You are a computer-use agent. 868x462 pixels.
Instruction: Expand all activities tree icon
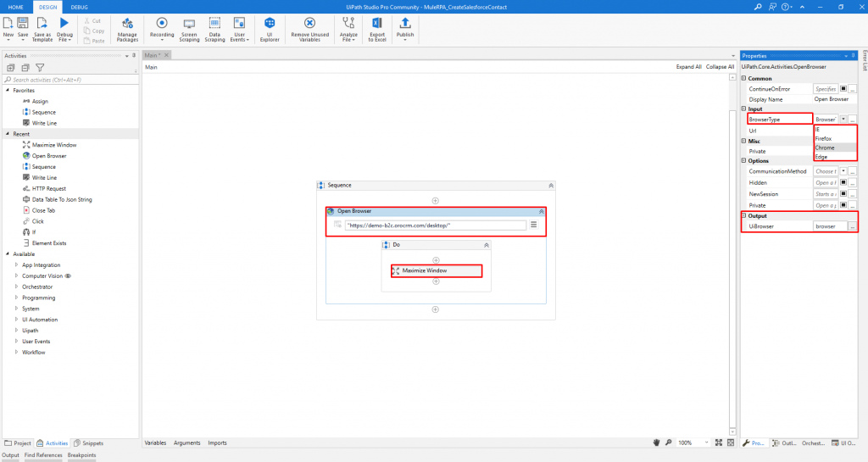click(10, 68)
